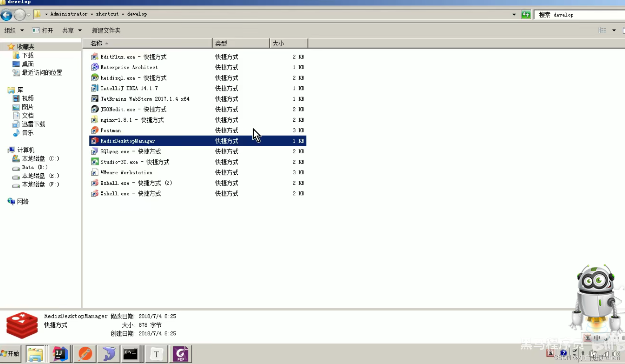Image resolution: width=625 pixels, height=364 pixels.
Task: Open 本地磁盘 (F:) drive
Action: tap(40, 184)
